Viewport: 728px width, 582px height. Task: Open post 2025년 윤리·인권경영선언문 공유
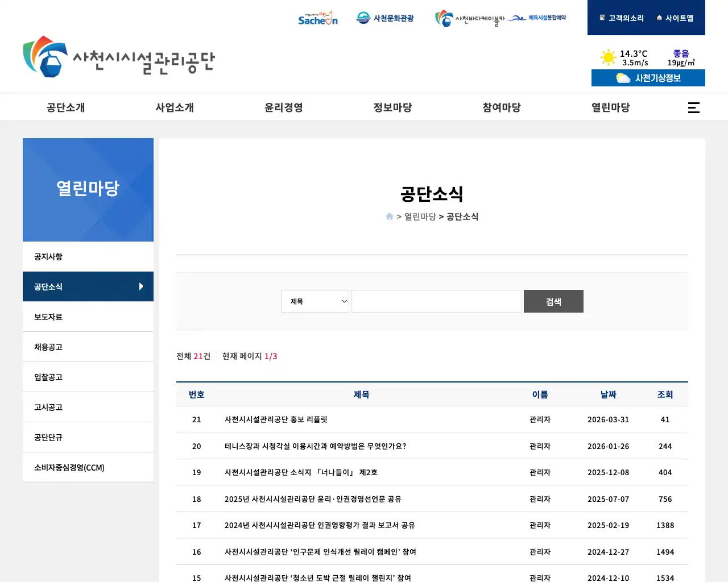313,499
